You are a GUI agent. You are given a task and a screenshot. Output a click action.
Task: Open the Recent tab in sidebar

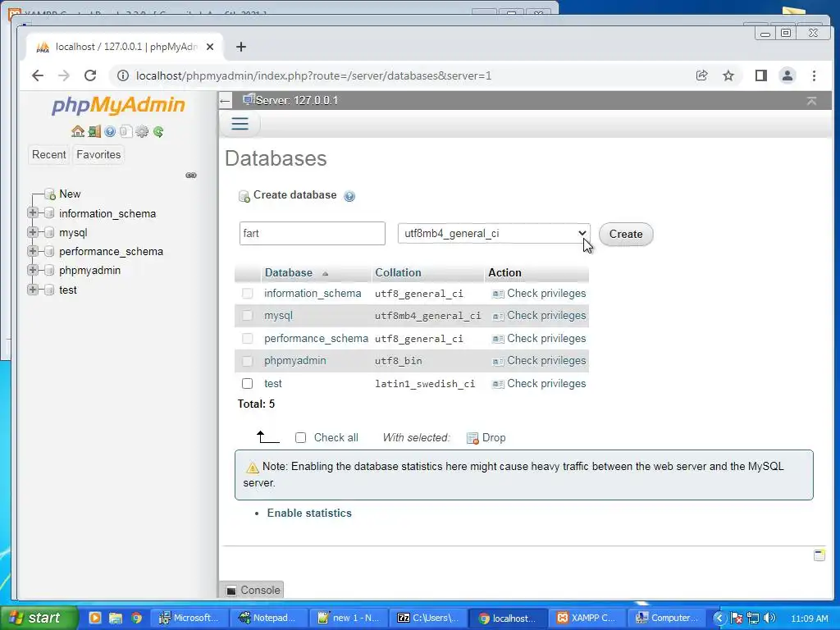48,154
